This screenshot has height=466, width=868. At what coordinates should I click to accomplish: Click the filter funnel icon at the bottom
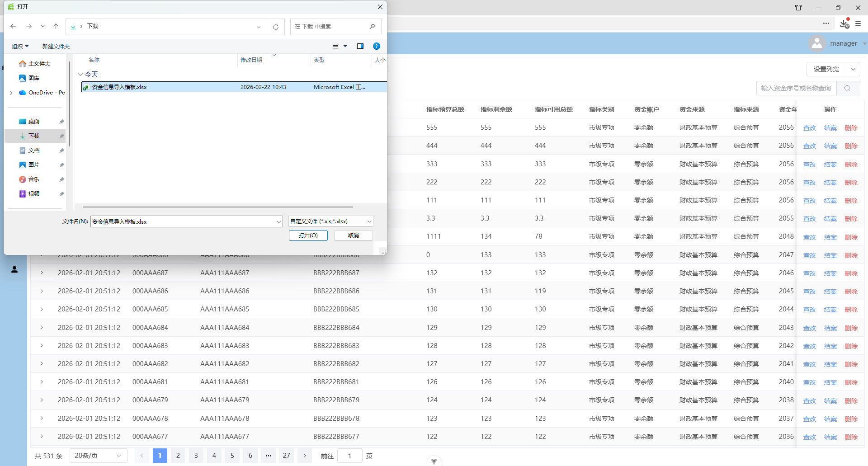[x=434, y=461]
